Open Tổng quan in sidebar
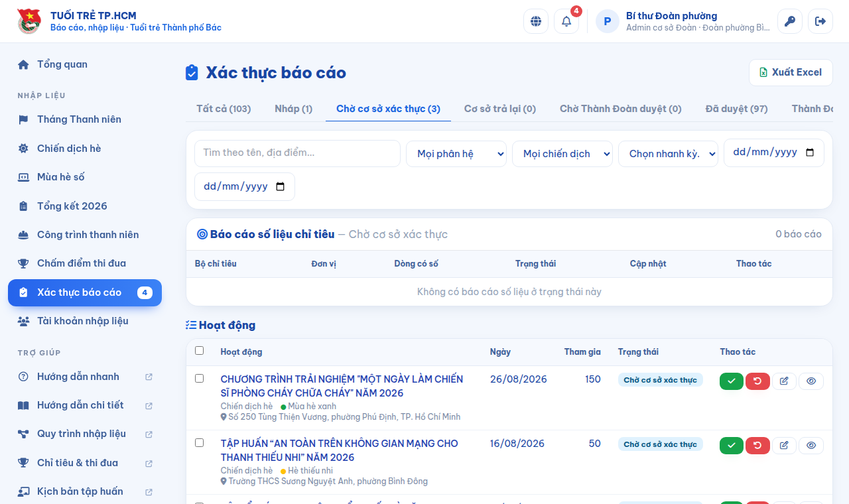Screen dimensions: 849x504 [85, 64]
